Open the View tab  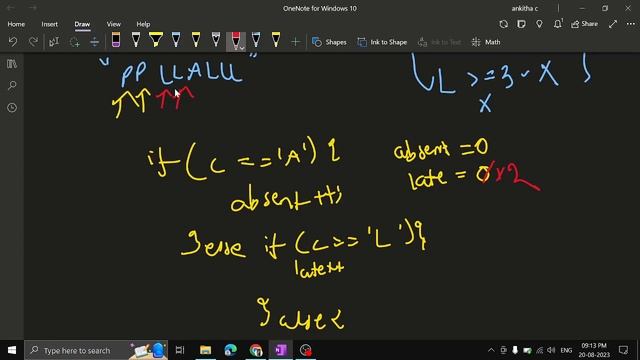[113, 24]
